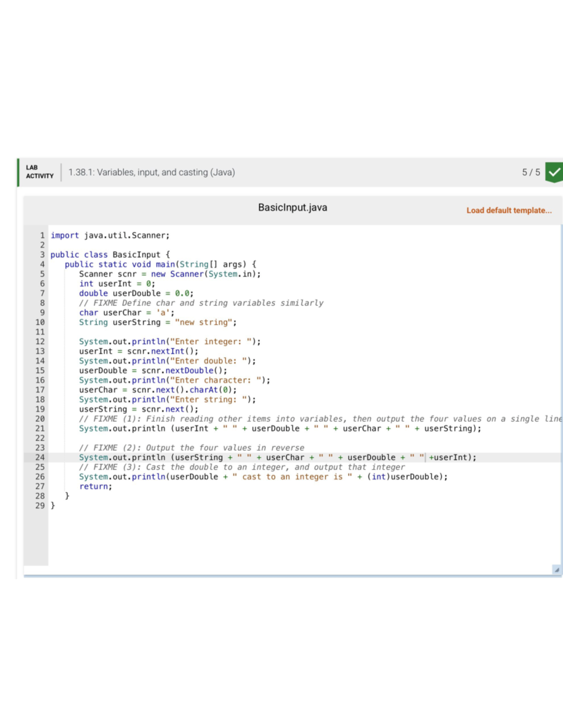563x728 pixels.
Task: Click the 5 / 5 score indicator
Action: (531, 172)
